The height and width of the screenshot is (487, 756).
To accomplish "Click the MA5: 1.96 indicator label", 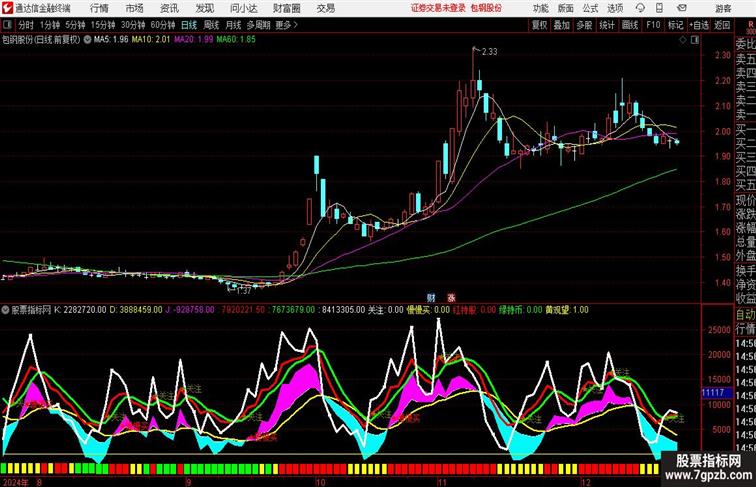I will coord(111,40).
